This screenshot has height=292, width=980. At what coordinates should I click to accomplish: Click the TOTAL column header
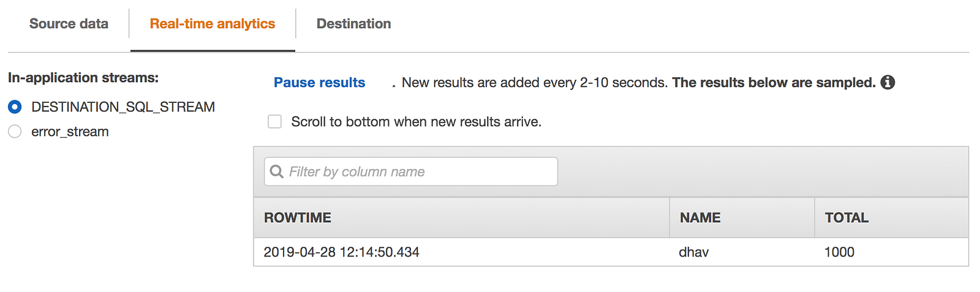click(846, 218)
